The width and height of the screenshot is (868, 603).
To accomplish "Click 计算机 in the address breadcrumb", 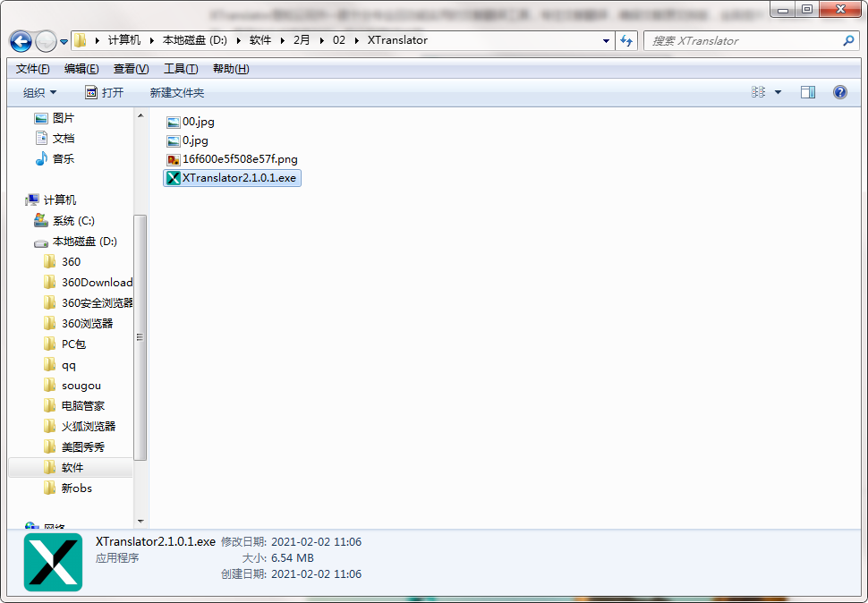I will (x=124, y=40).
